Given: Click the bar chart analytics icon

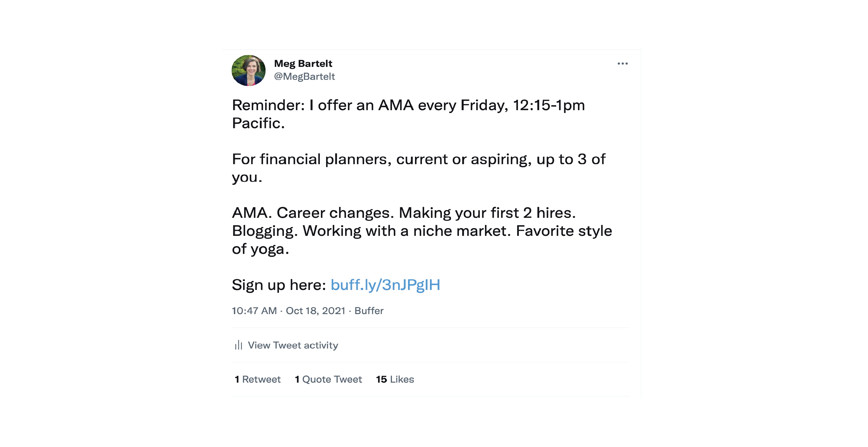Looking at the screenshot, I should tap(239, 345).
